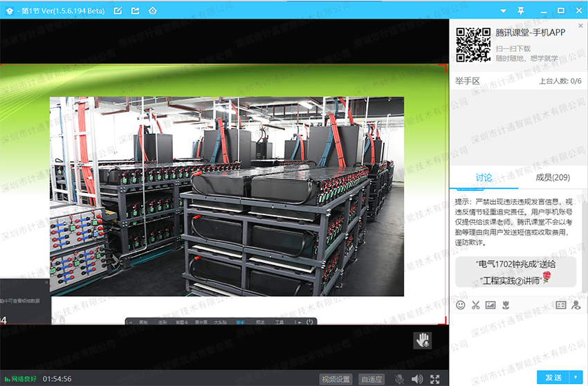Toggle view teacher only messages icon

[x=576, y=304]
